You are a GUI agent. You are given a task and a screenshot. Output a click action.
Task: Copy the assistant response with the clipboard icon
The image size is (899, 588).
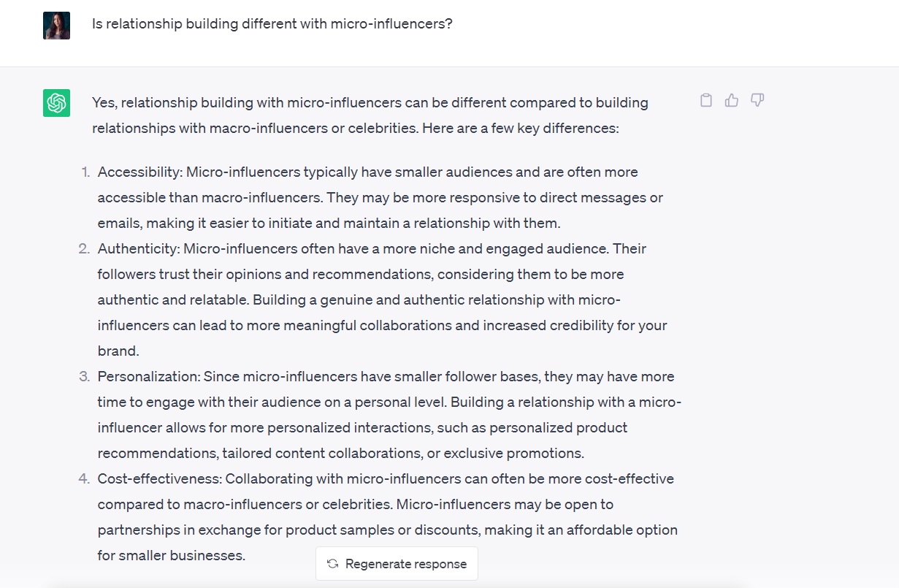click(706, 101)
